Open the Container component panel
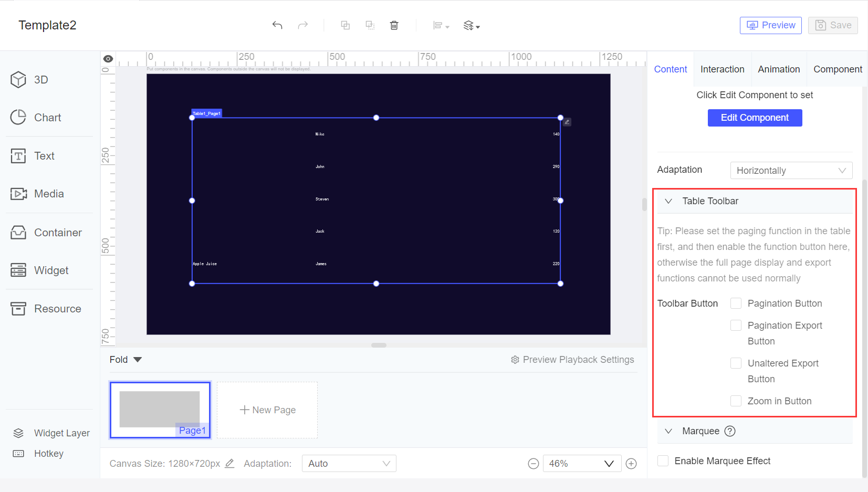 [58, 232]
